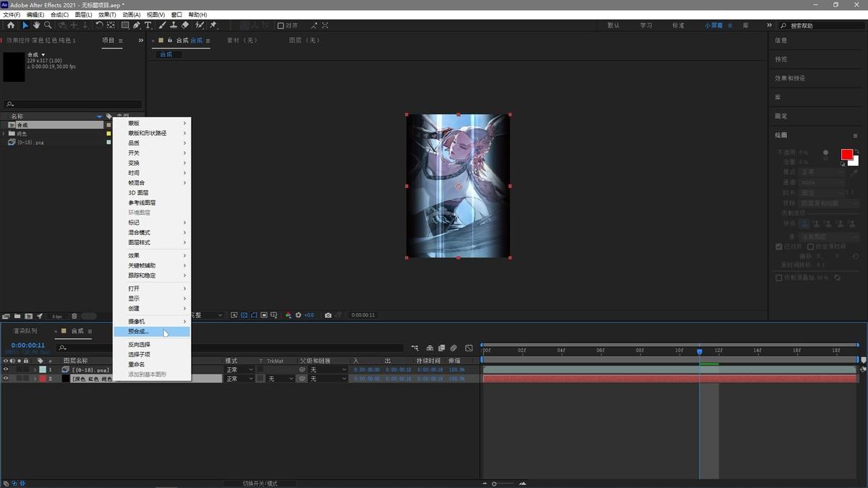Open the blend mode dropdown for layer 1
Screen dimensions: 868x488
[x=239, y=369]
